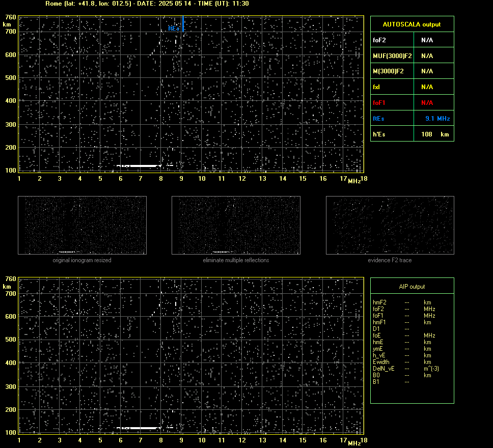Select the B0 entry in AIP output
This screenshot has width=493, height=448.
pyautogui.click(x=376, y=375)
